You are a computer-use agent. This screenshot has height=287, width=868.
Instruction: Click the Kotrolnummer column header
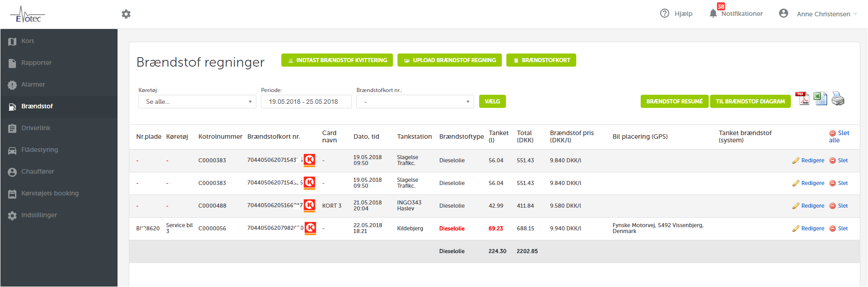(220, 136)
